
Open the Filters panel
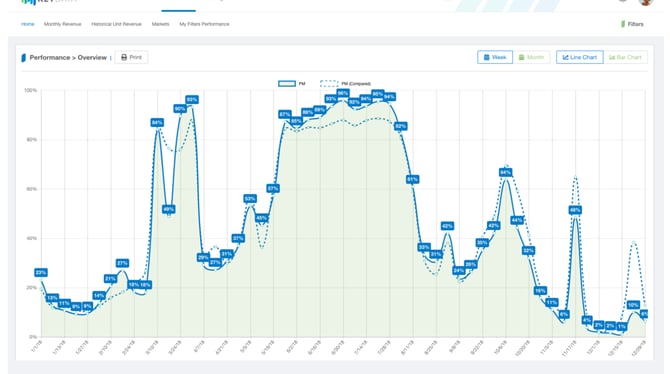632,24
